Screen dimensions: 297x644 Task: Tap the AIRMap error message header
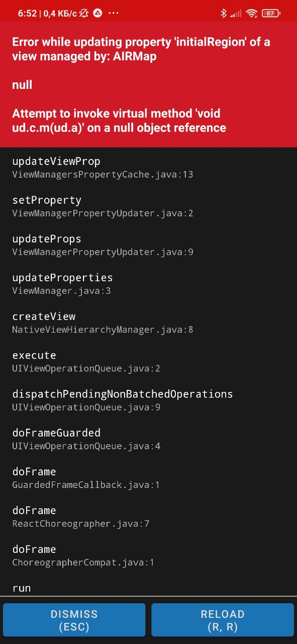pos(141,49)
